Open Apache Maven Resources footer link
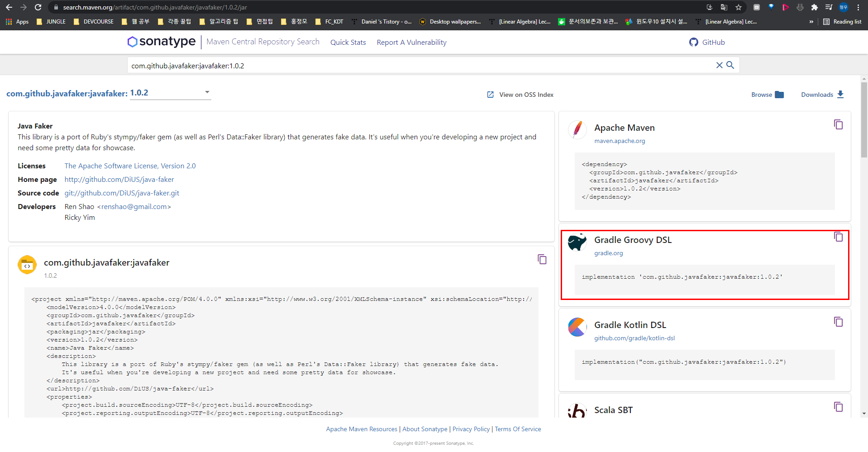868x452 pixels. coord(362,429)
